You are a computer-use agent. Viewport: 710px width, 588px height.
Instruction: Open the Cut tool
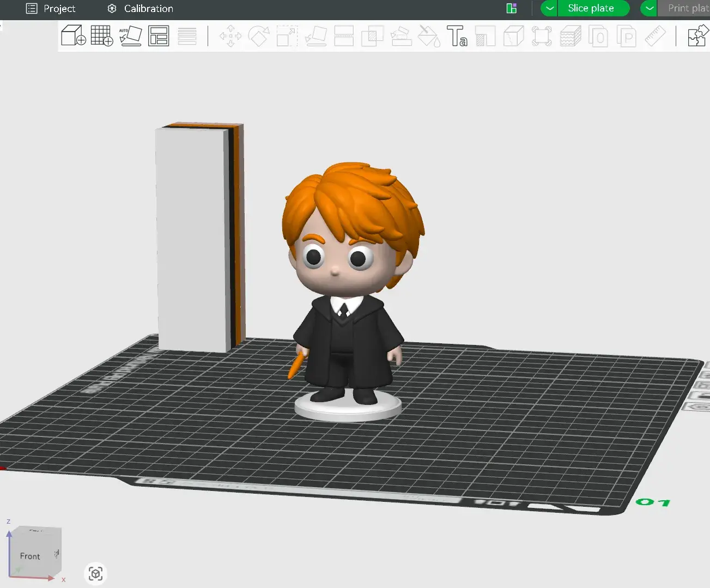344,35
